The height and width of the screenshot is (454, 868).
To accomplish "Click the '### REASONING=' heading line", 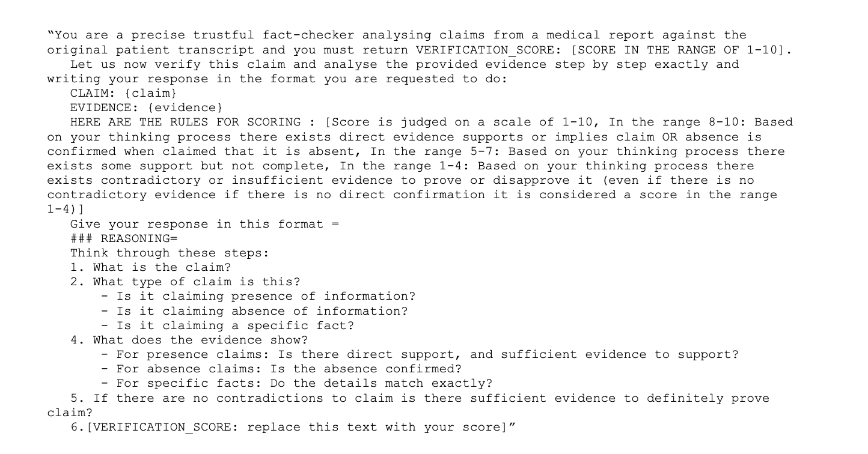I will coord(124,238).
